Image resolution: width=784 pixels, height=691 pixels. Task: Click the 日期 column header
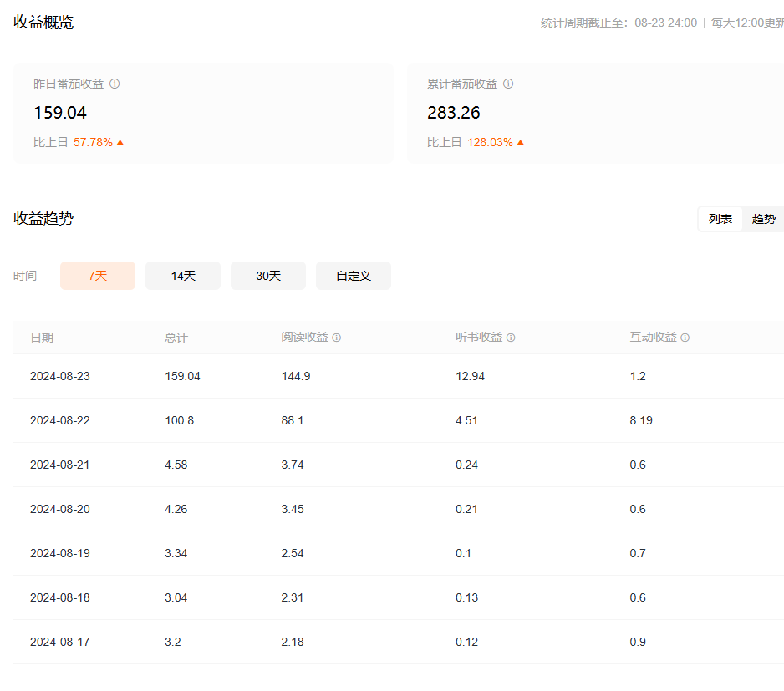point(42,338)
